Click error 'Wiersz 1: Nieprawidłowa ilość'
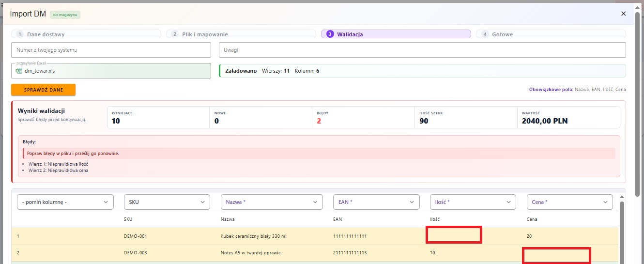Viewport: 644px width, 264px height. click(x=58, y=164)
